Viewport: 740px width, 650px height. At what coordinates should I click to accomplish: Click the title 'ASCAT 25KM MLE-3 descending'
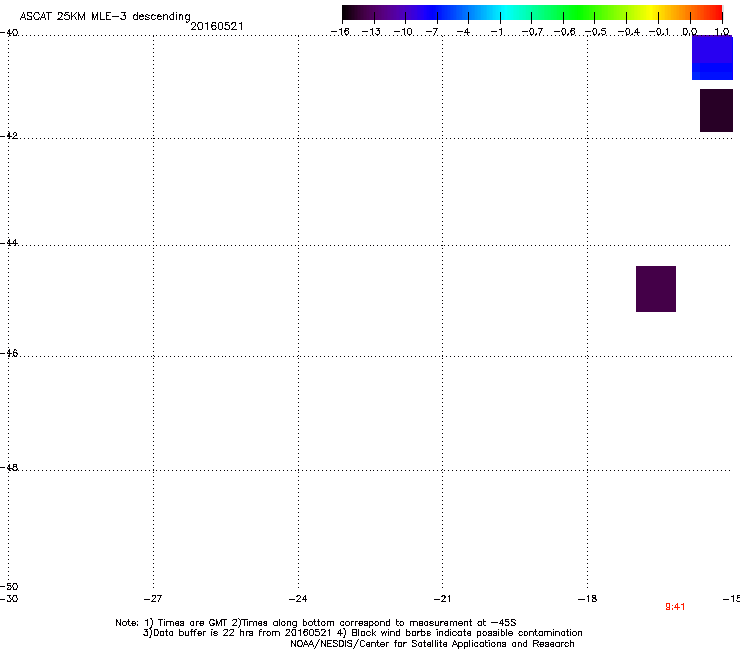pos(105,17)
